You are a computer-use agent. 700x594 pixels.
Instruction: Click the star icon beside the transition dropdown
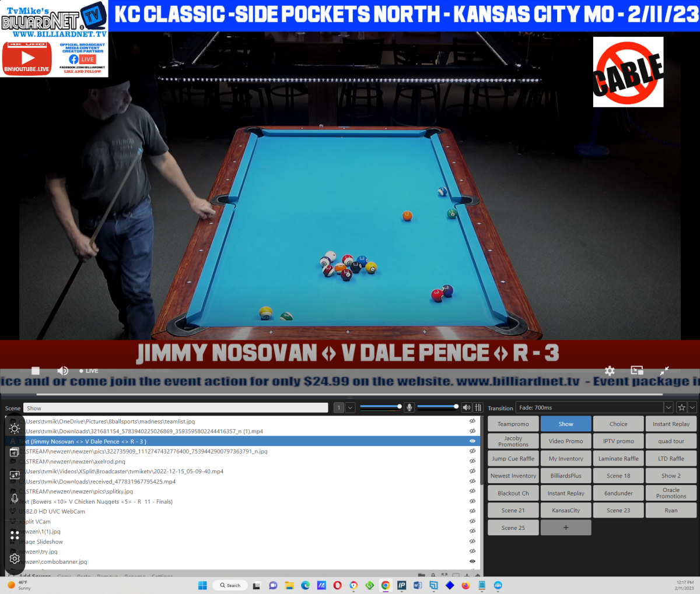click(681, 407)
